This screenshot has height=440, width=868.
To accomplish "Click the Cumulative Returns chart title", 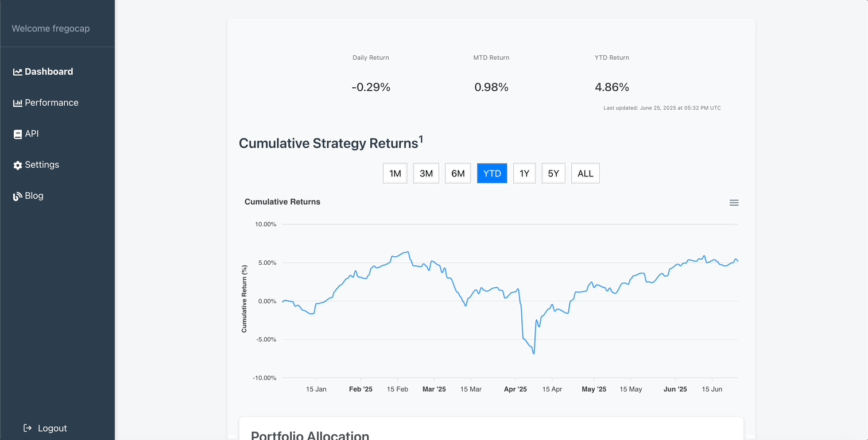I will tap(282, 202).
